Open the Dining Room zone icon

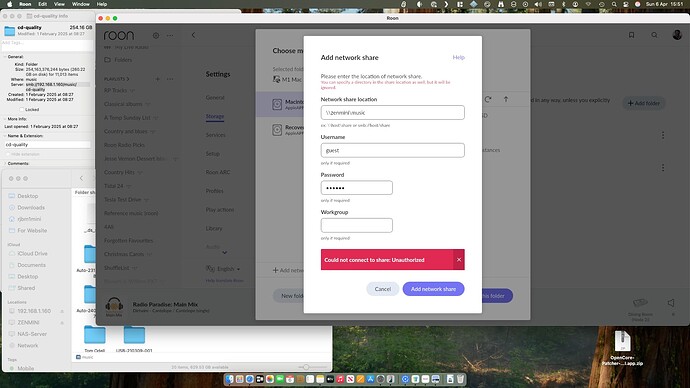pyautogui.click(x=640, y=303)
